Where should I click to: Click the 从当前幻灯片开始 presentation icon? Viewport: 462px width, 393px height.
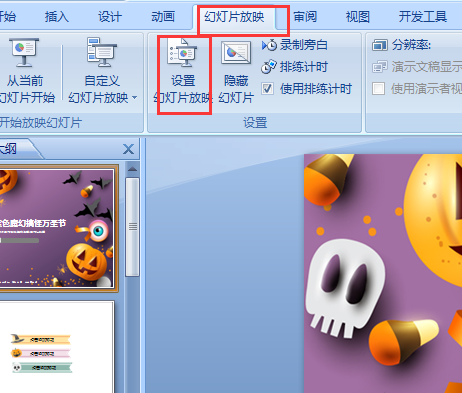click(x=24, y=52)
